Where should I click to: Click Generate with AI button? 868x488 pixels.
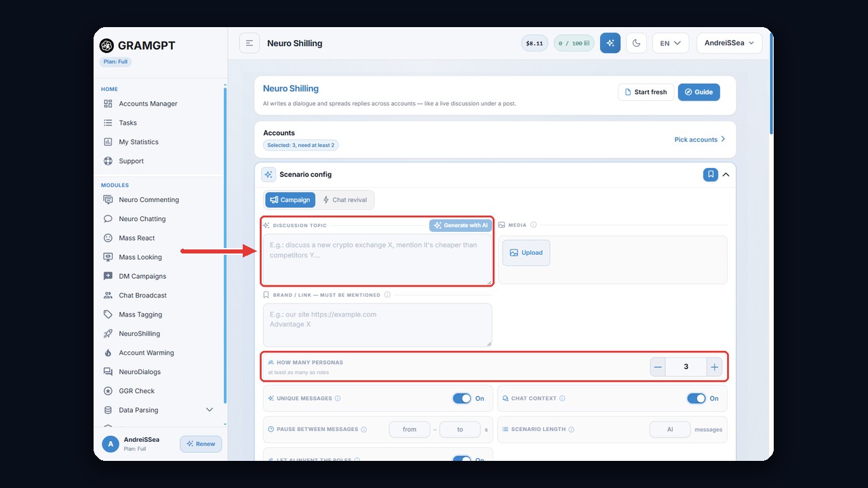[460, 225]
